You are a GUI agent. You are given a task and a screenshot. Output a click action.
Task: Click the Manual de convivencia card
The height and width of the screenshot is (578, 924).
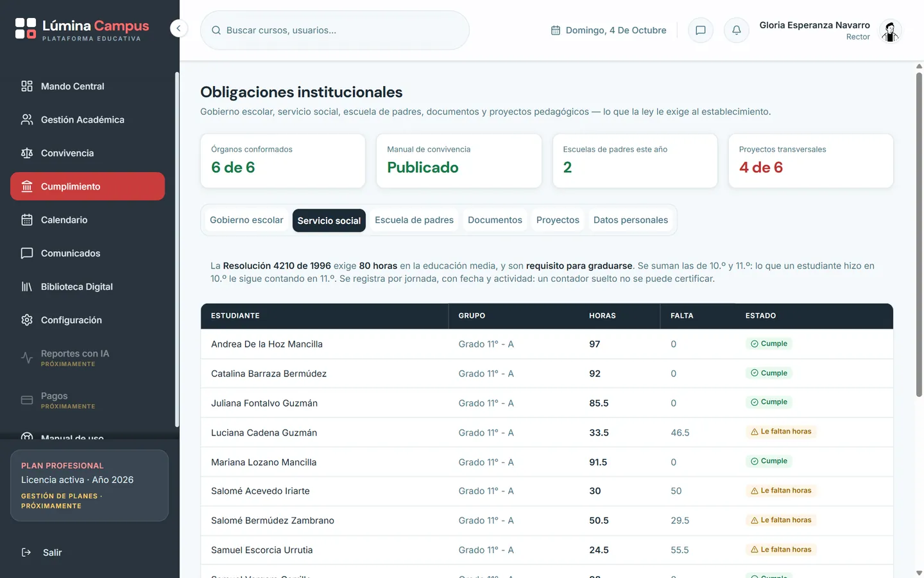(459, 161)
